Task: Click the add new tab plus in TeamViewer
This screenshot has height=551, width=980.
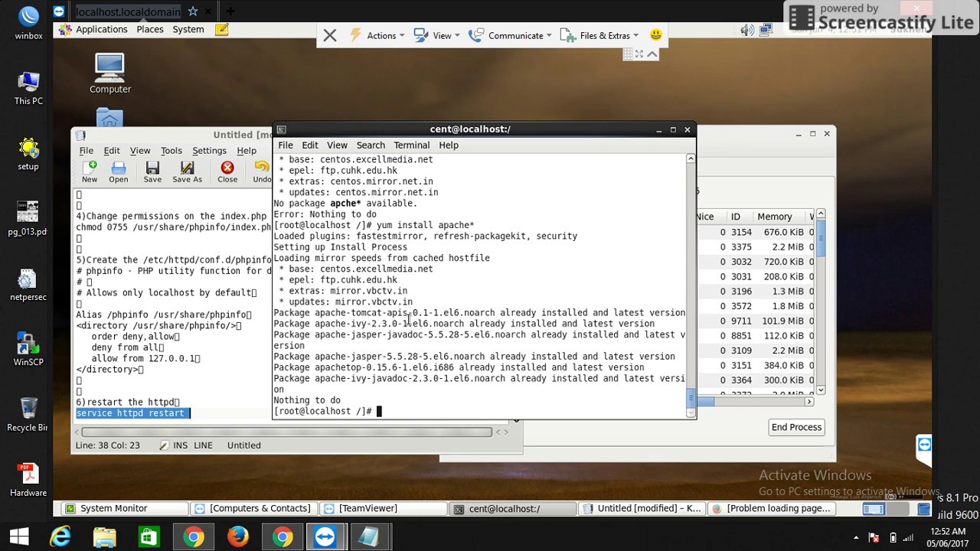Action: (x=230, y=11)
